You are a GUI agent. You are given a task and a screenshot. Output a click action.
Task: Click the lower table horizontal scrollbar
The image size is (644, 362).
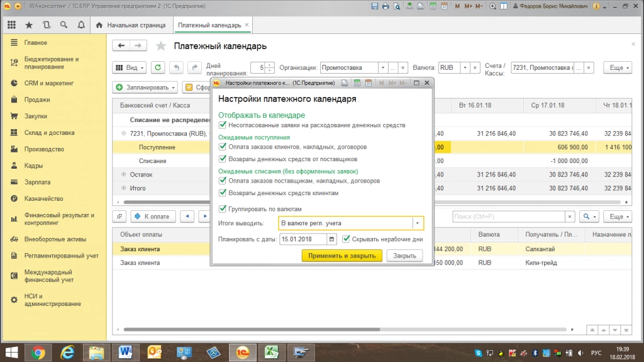click(x=252, y=329)
